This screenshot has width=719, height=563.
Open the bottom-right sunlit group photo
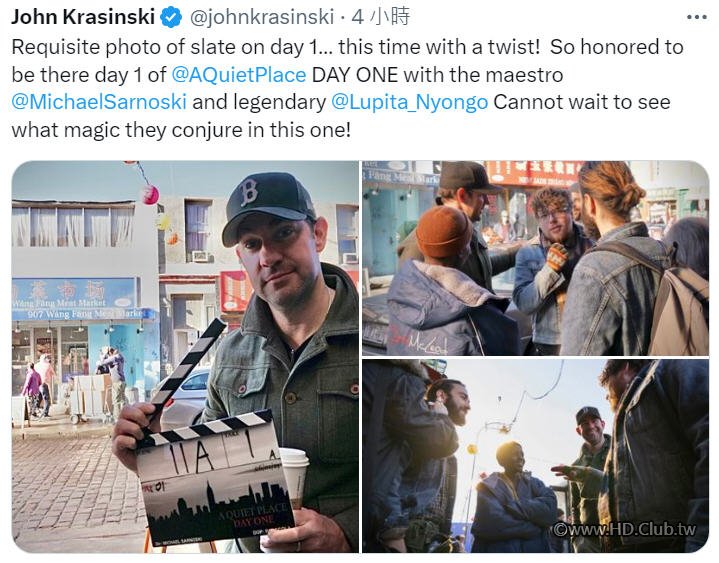click(x=536, y=456)
